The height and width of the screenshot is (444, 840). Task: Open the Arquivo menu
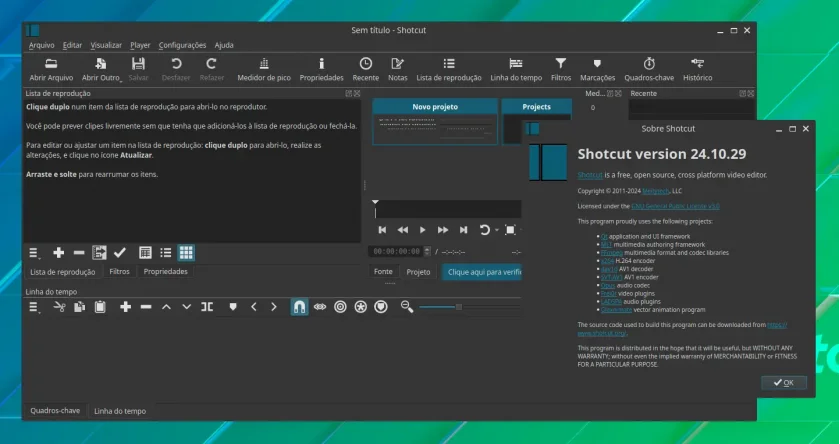click(x=41, y=46)
